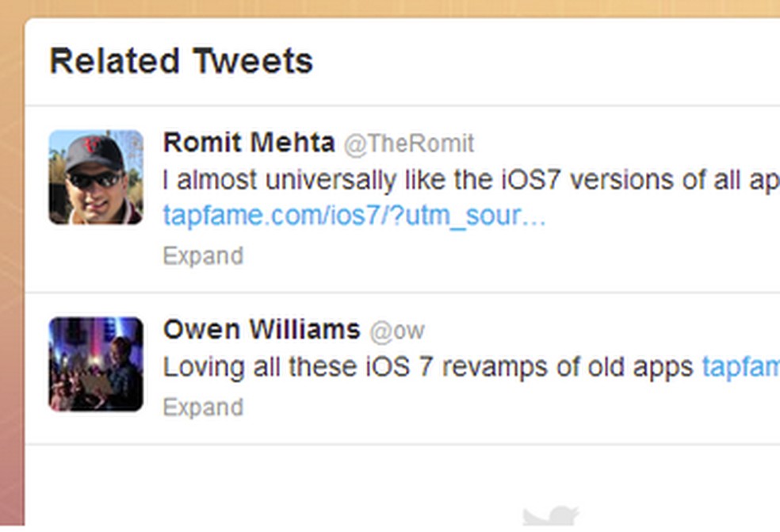This screenshot has height=532, width=780.
Task: Click the @TheRomit handle
Action: [408, 144]
